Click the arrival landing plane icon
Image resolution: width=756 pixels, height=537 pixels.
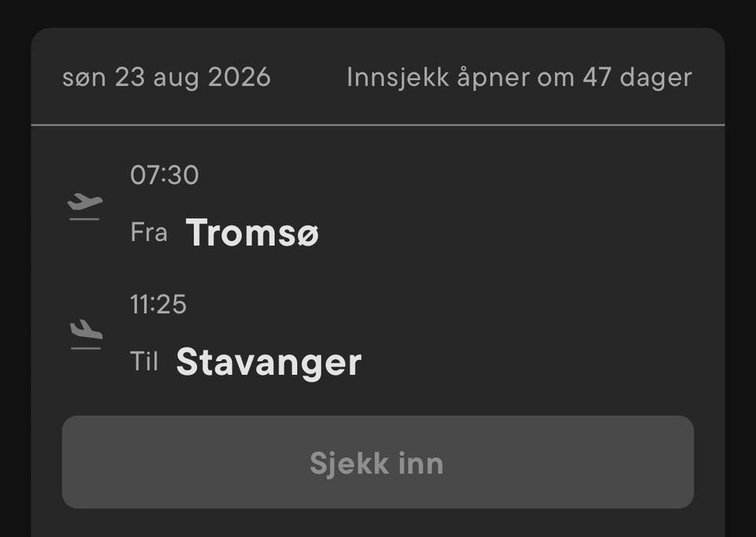(x=86, y=329)
